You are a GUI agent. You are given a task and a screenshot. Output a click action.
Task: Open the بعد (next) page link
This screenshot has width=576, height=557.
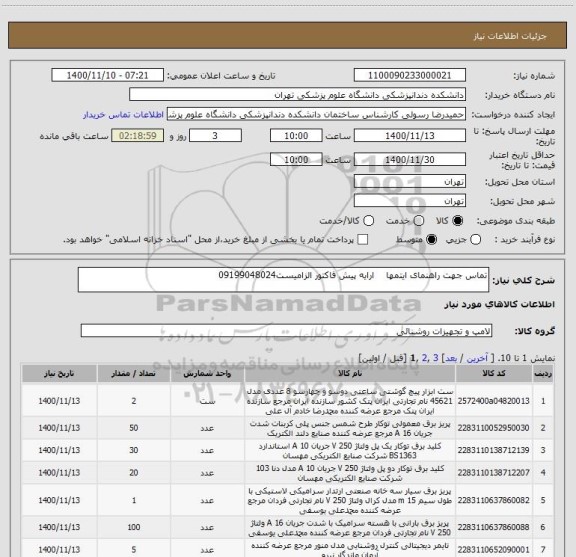[451, 358]
